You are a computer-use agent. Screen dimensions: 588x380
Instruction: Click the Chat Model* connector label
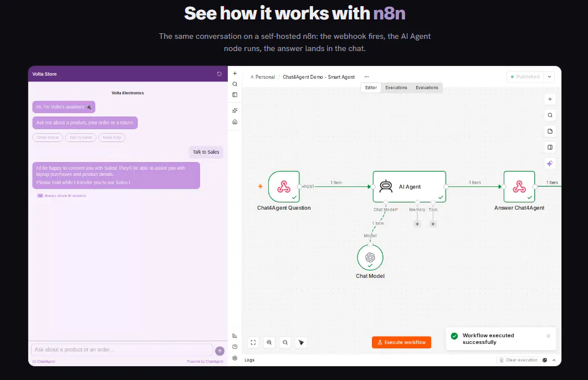(386, 210)
